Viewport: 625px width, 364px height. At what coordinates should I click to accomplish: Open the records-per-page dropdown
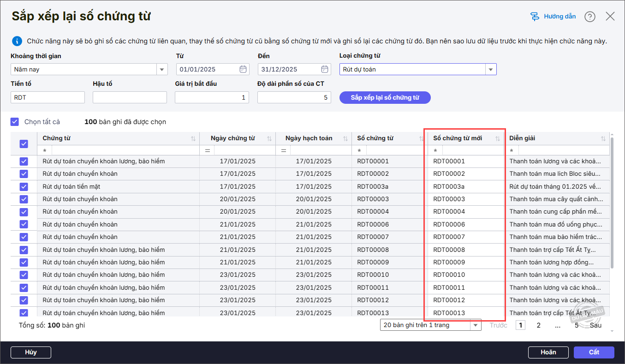(475, 325)
